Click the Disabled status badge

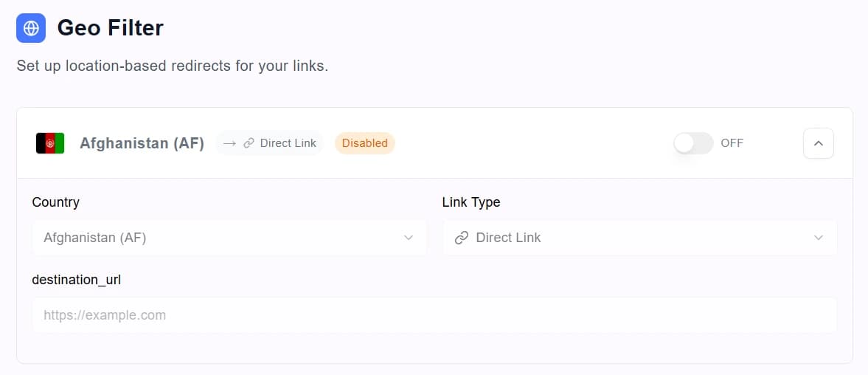[365, 143]
